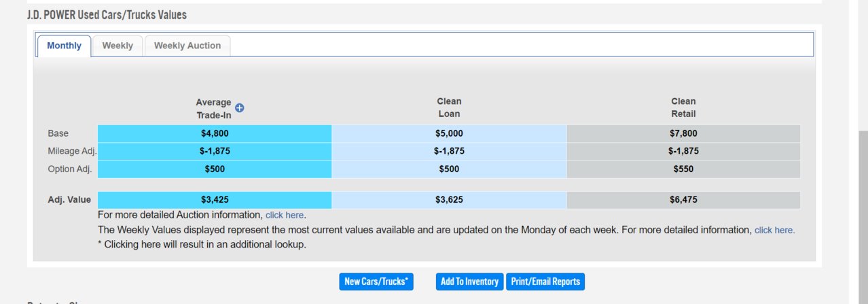Open the New Cars/Trucks lookup
This screenshot has width=868, height=304.
376,282
